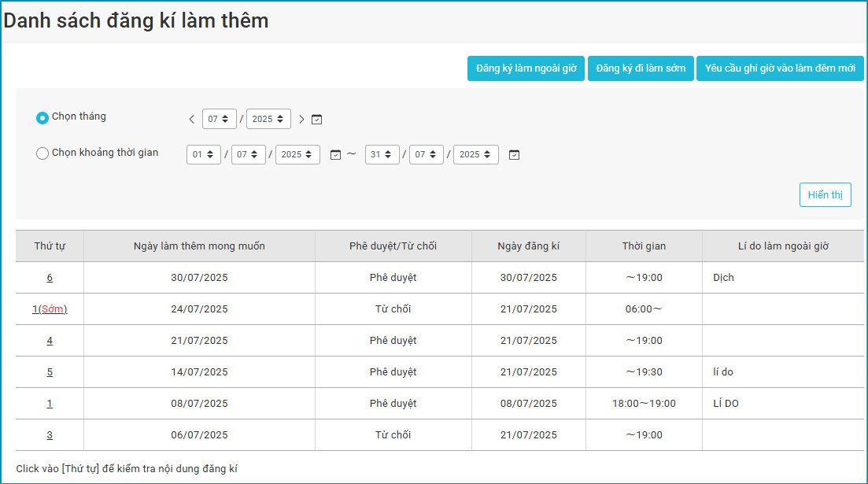Open start day dropdown showing 01
This screenshot has width=868, height=484.
pyautogui.click(x=204, y=155)
